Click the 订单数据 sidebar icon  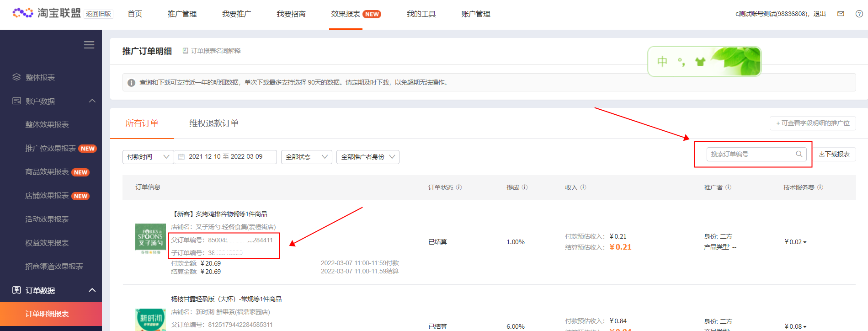point(16,290)
